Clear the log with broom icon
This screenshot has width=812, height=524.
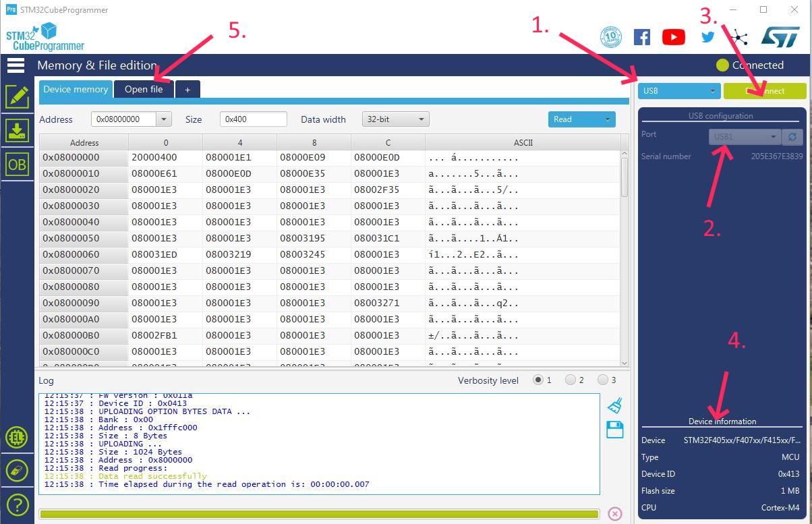(614, 405)
